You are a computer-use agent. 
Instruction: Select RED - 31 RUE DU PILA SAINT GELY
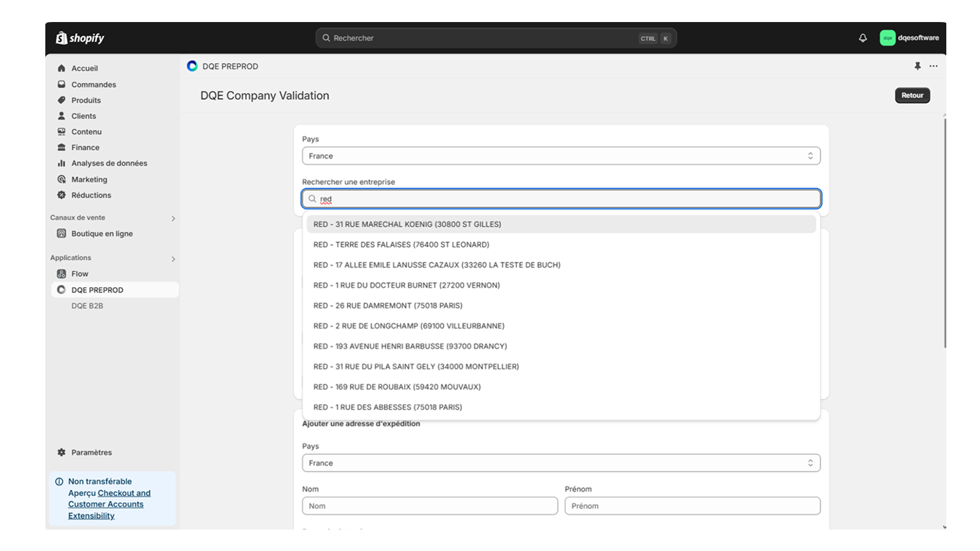coord(561,366)
